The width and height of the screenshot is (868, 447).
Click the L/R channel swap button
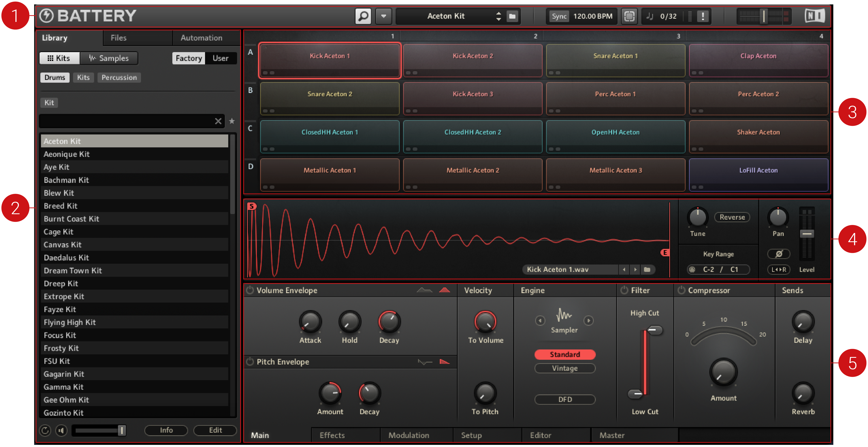pyautogui.click(x=778, y=269)
